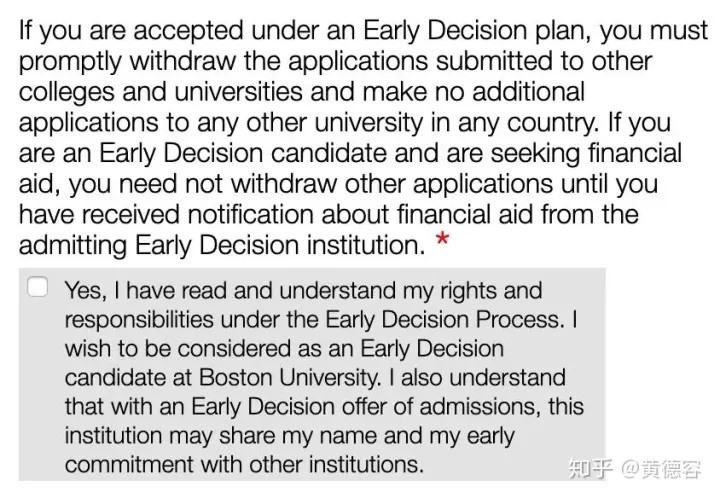The image size is (720, 498).
Task: Click the 'Yes, I have read' label text
Action: coord(145,291)
